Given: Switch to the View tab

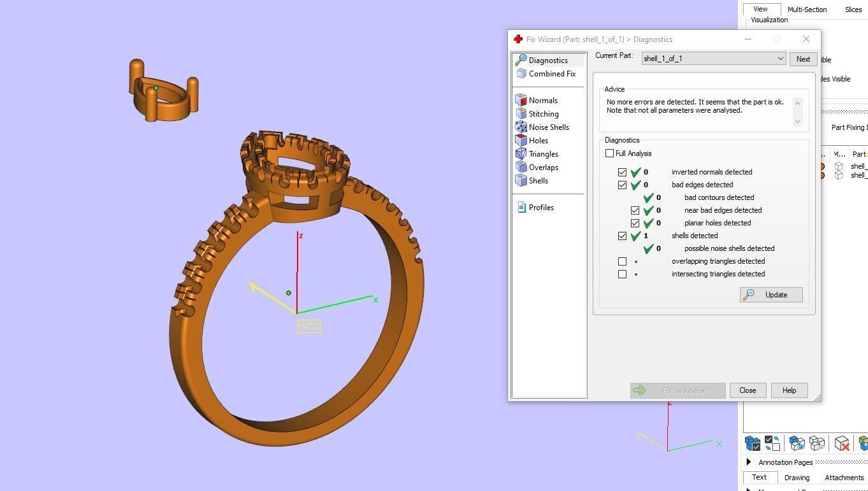Looking at the screenshot, I should point(760,10).
